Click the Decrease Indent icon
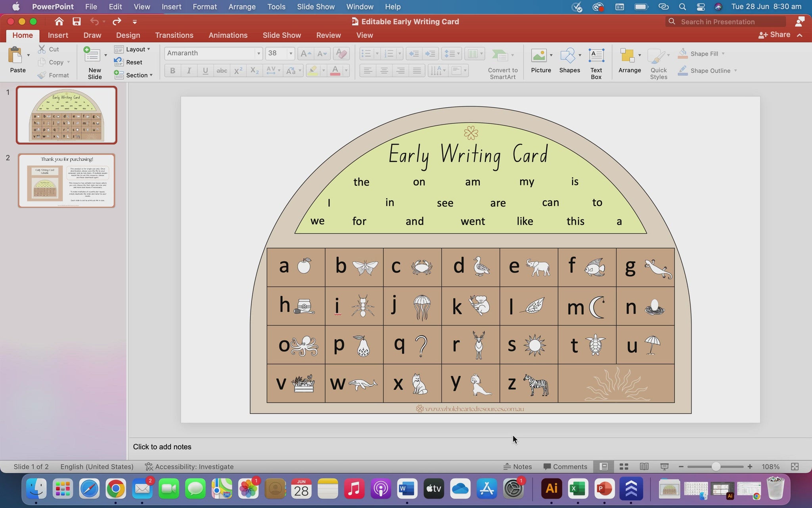Viewport: 812px width, 508px height. tap(414, 53)
